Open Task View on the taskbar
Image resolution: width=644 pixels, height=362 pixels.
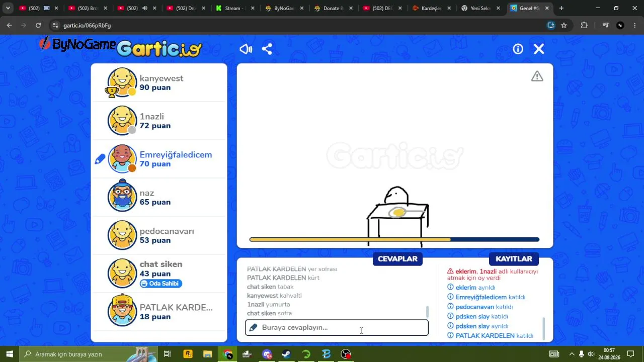tap(168, 354)
